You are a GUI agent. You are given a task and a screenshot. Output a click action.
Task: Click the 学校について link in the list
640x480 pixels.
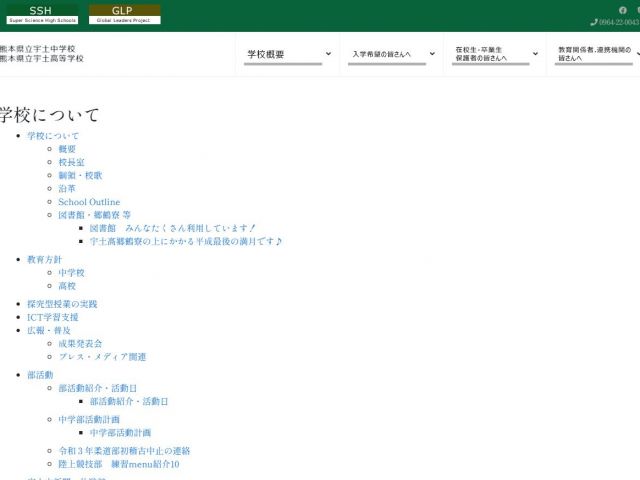pos(53,136)
